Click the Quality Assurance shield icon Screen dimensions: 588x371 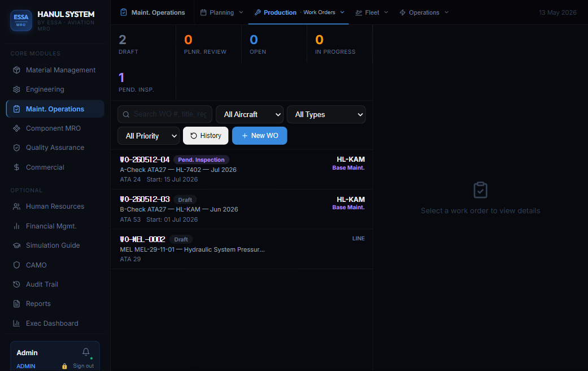16,148
